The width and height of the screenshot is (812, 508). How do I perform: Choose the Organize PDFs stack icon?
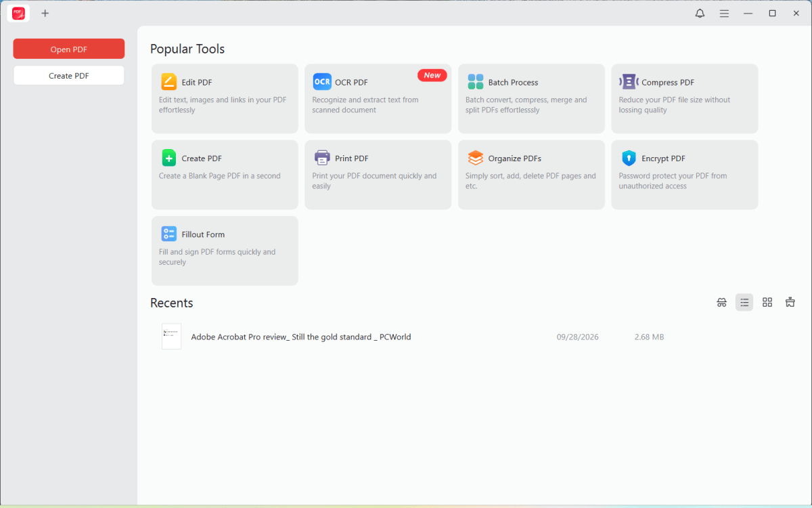click(476, 158)
